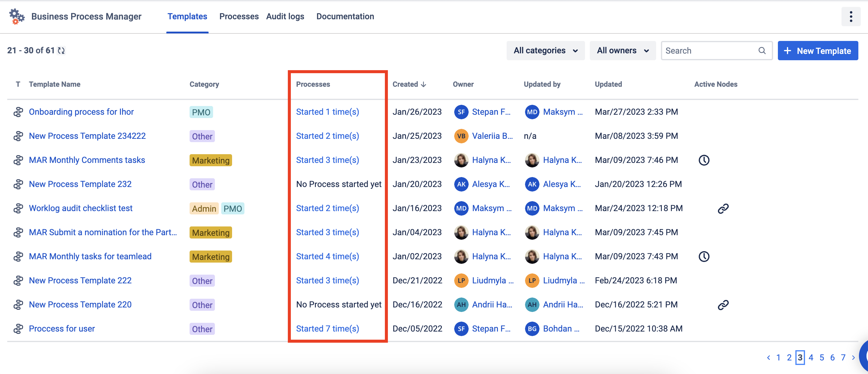Viewport: 868px width, 374px height.
Task: Open the three-dot more options menu
Action: (x=851, y=17)
